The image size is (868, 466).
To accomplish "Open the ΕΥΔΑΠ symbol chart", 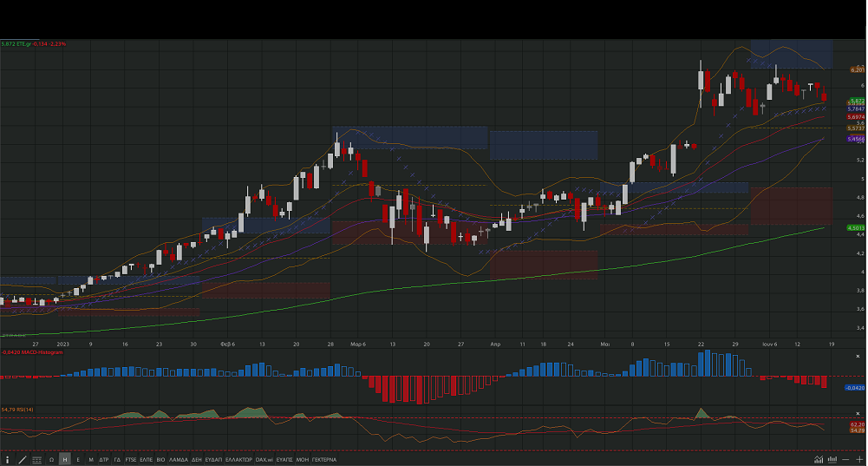I will click(x=213, y=459).
